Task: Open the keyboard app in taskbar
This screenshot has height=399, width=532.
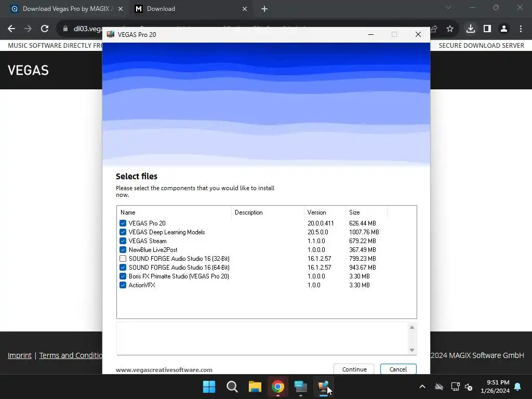Action: [x=301, y=387]
